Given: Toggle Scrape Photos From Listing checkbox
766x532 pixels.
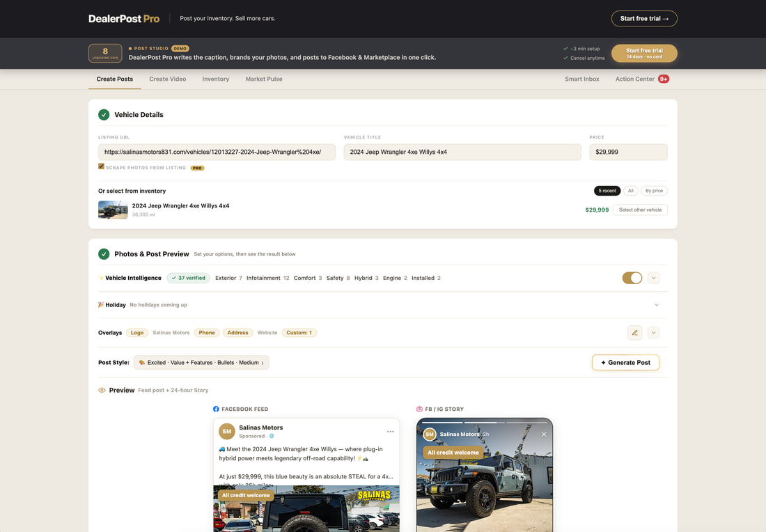Looking at the screenshot, I should (x=101, y=166).
